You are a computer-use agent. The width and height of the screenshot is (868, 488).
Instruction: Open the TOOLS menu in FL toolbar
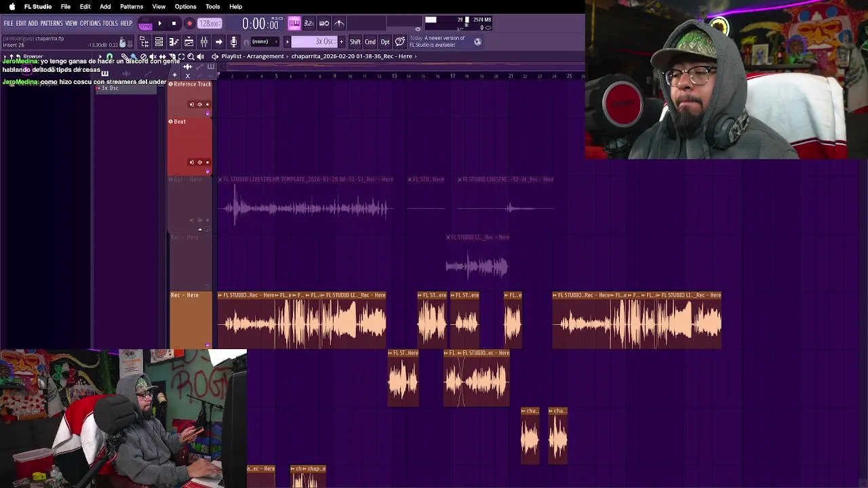111,23
